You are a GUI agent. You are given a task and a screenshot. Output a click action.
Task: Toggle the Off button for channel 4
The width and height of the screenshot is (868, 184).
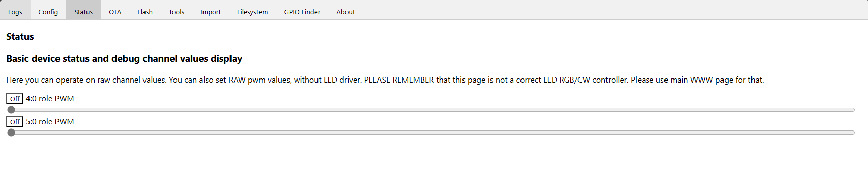click(x=15, y=99)
